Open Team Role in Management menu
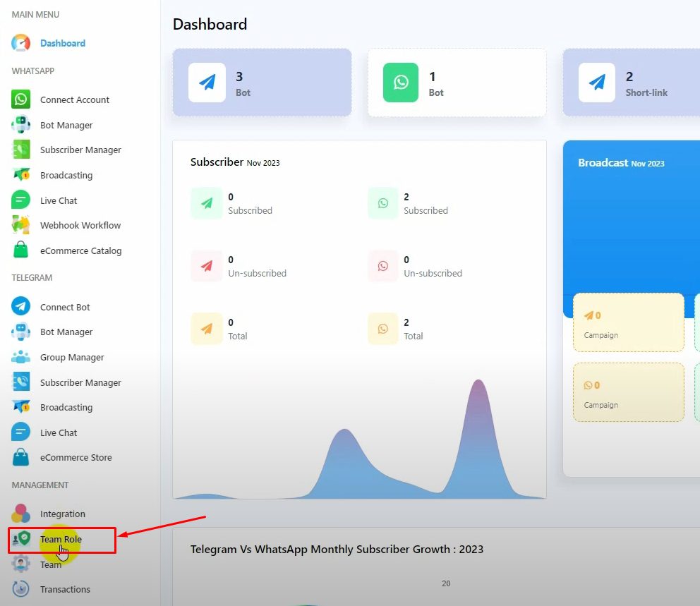Screen dimensions: 700x606 [61, 540]
